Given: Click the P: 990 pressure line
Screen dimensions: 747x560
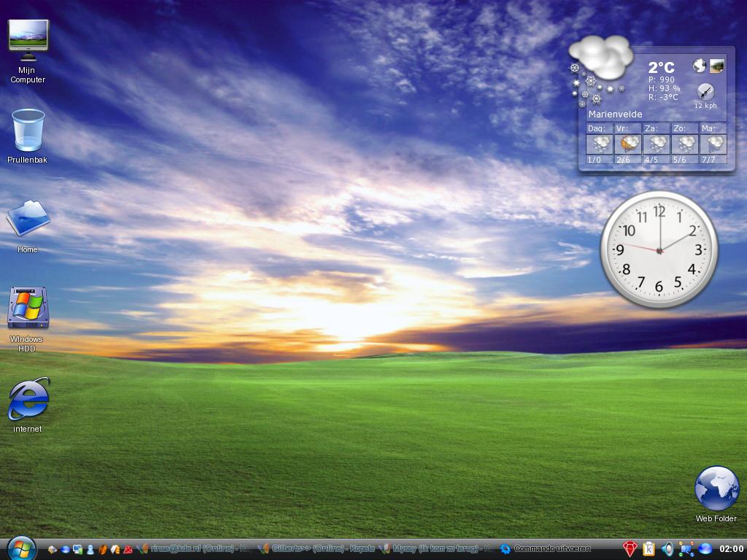Looking at the screenshot, I should click(661, 79).
